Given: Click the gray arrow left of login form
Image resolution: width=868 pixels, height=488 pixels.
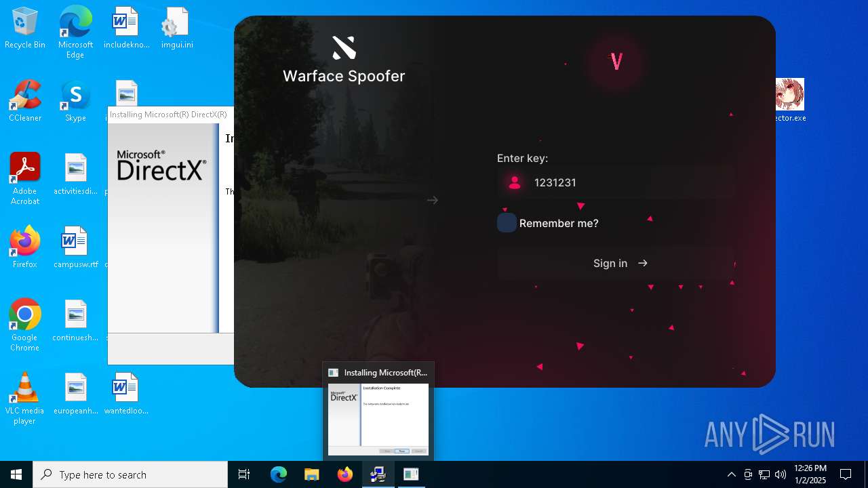Looking at the screenshot, I should click(x=433, y=200).
